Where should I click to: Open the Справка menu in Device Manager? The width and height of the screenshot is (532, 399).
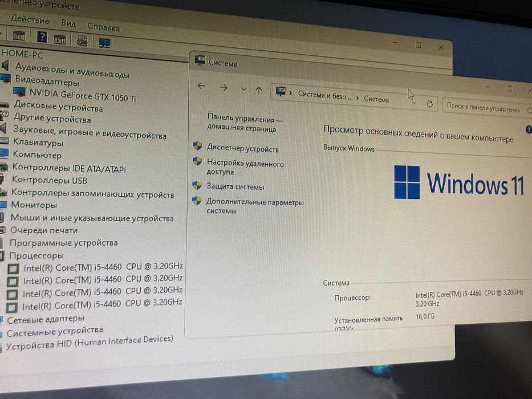[103, 27]
